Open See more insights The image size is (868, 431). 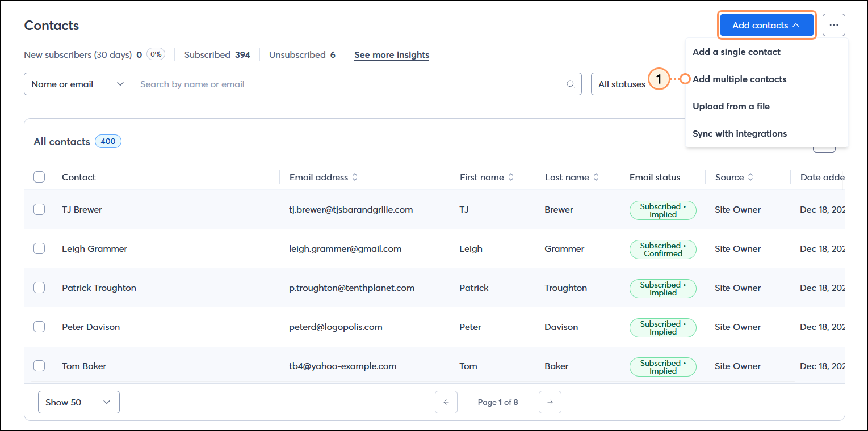coord(391,54)
